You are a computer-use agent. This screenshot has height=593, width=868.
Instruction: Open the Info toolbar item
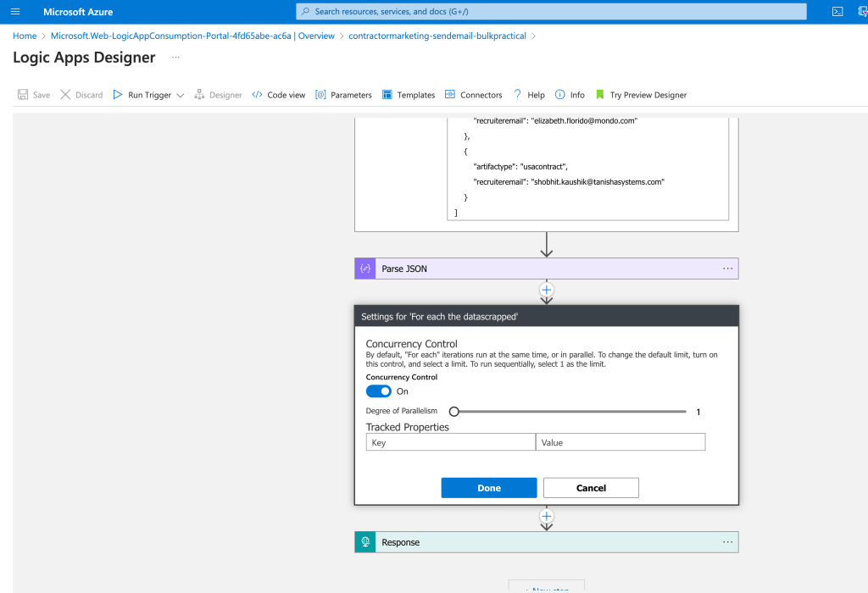[x=570, y=95]
